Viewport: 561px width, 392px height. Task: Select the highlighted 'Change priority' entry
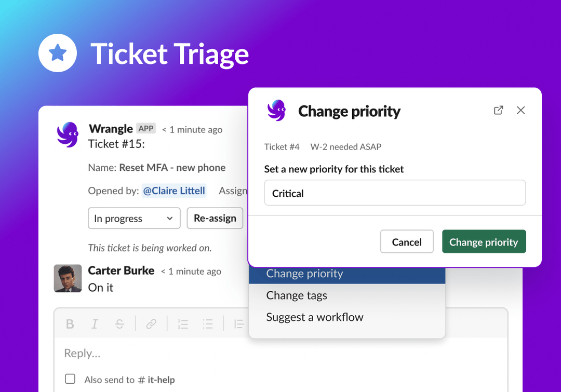(x=304, y=274)
